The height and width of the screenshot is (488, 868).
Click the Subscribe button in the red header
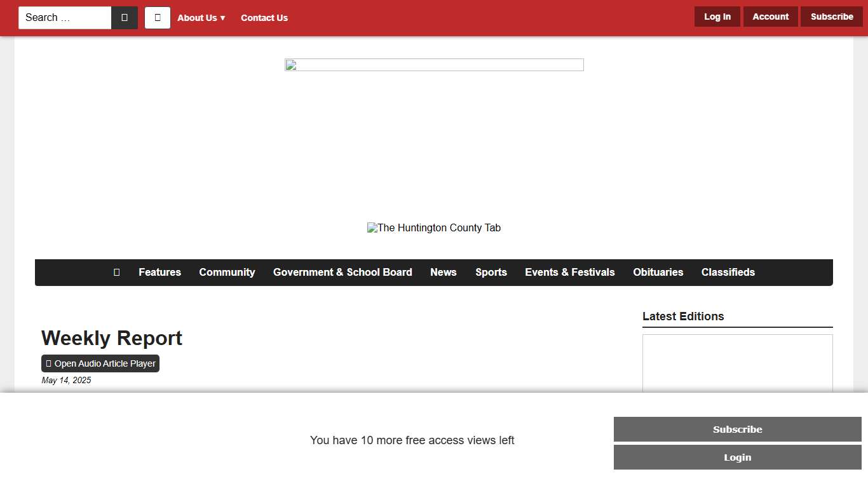point(831,17)
